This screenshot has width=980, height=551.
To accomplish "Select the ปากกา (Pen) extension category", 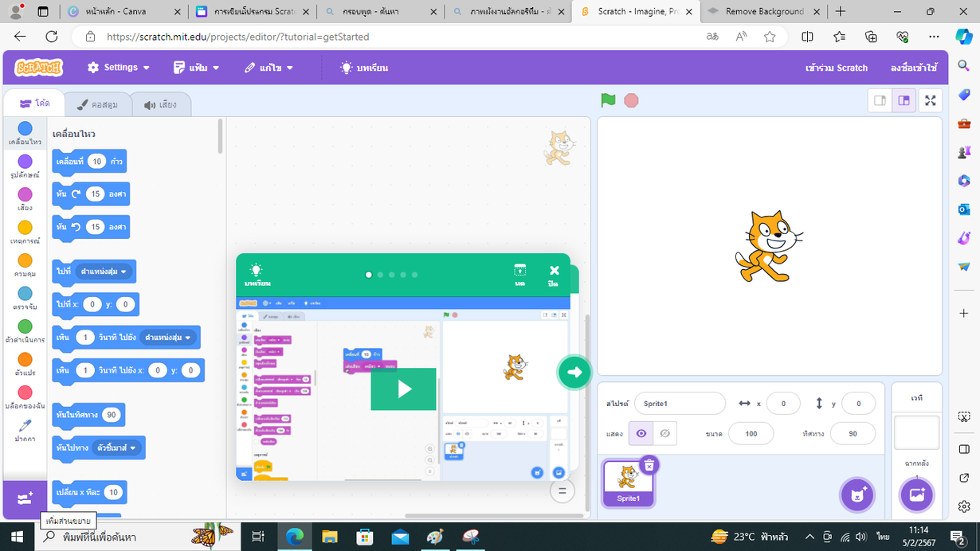I will [25, 430].
